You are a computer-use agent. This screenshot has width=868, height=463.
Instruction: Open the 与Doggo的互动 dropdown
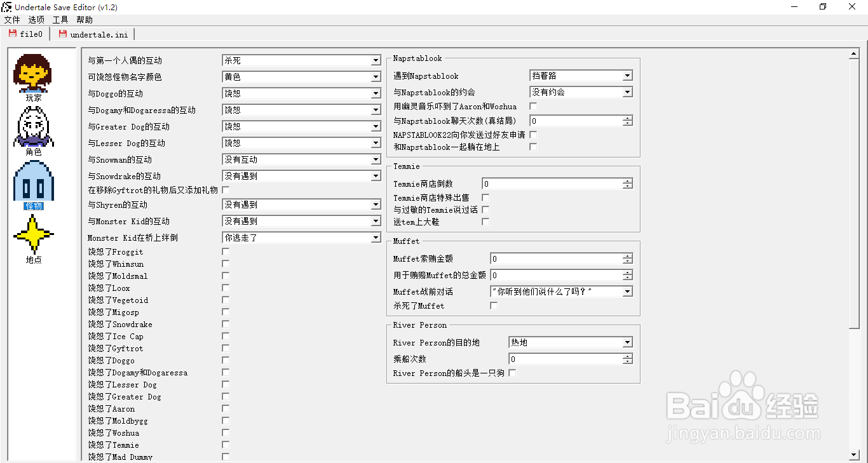point(374,93)
